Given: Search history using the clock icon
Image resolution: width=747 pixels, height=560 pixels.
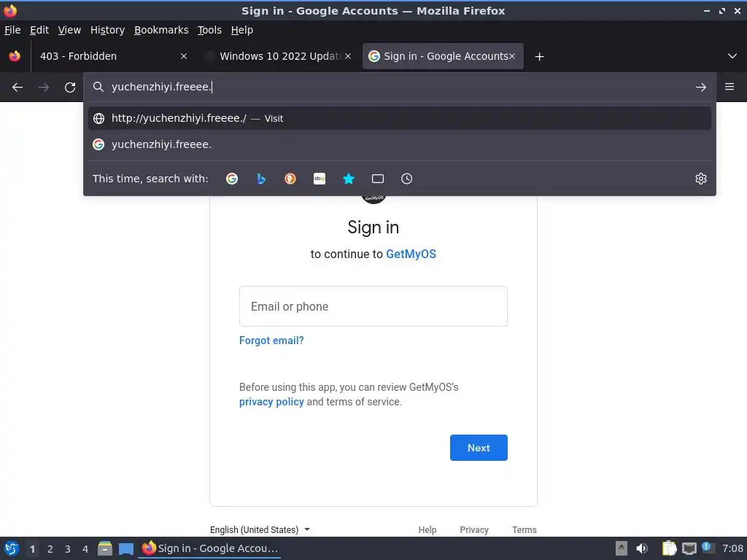Looking at the screenshot, I should point(407,179).
